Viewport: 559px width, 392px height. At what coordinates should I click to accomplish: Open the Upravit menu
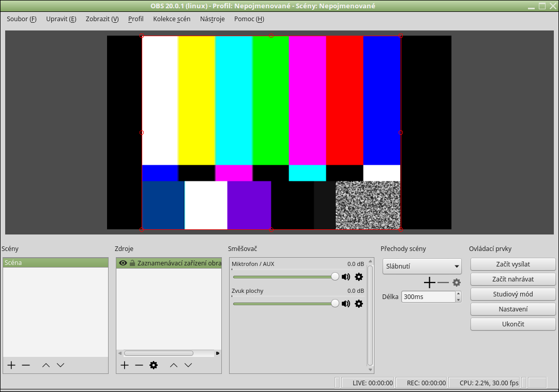[62, 19]
